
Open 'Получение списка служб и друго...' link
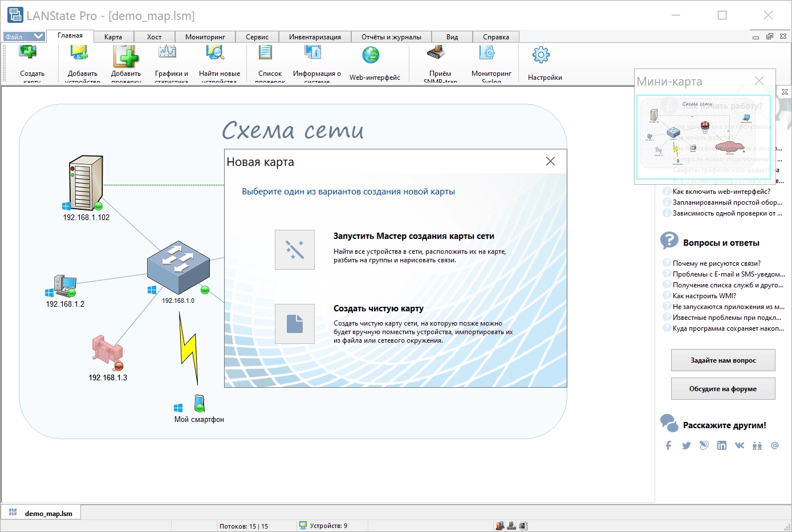tap(729, 285)
